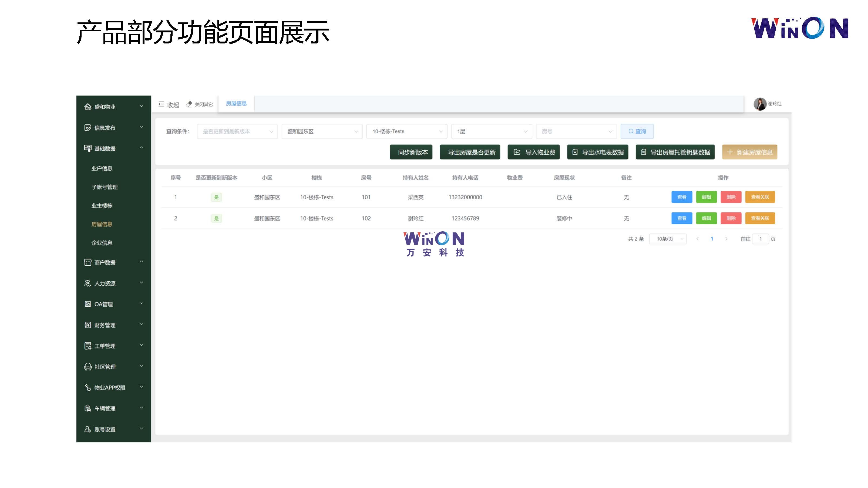Click the 信息发布 edit icon
This screenshot has width=868, height=488.
88,128
